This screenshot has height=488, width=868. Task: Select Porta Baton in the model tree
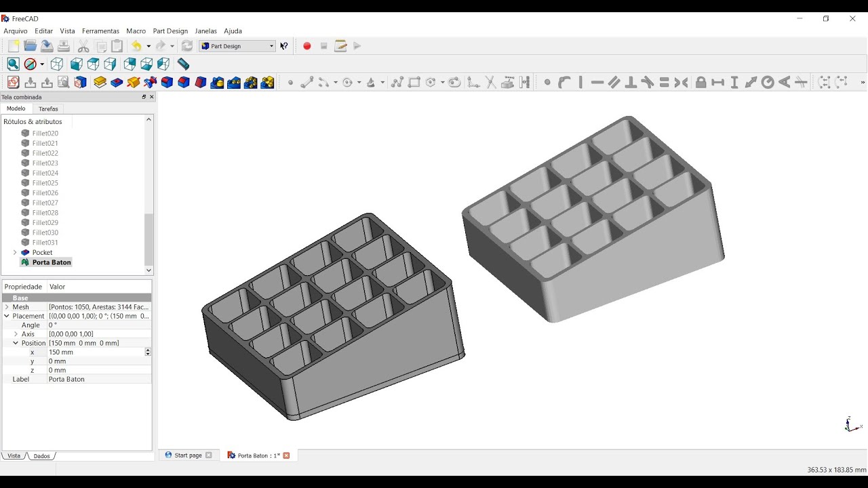click(52, 262)
